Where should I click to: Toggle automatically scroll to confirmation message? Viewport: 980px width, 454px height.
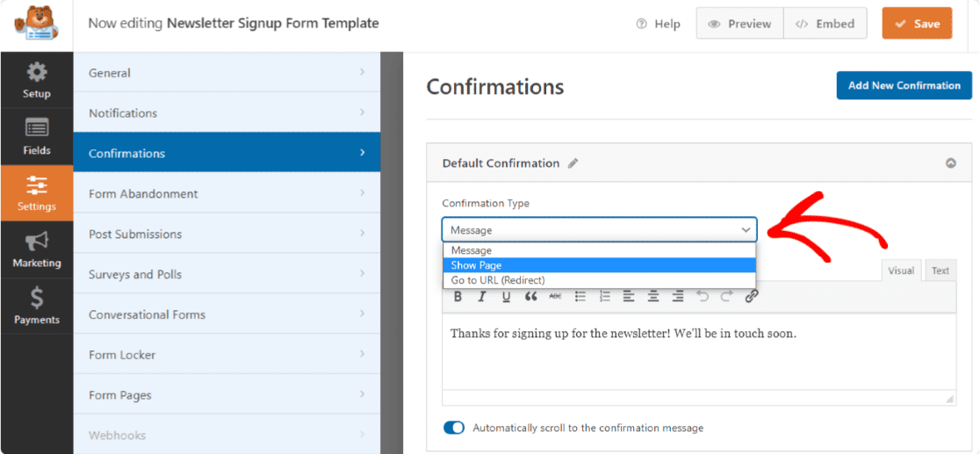[x=454, y=428]
